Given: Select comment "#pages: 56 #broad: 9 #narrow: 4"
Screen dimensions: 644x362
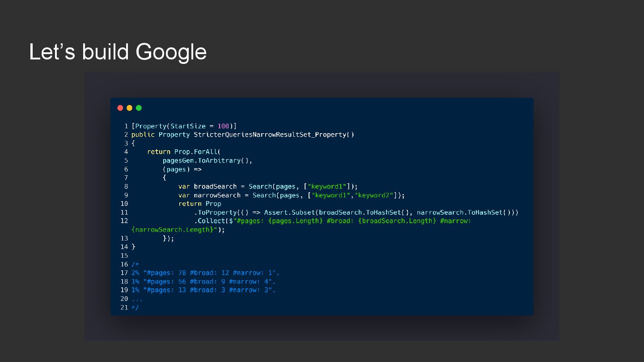Looking at the screenshot, I should point(208,282).
